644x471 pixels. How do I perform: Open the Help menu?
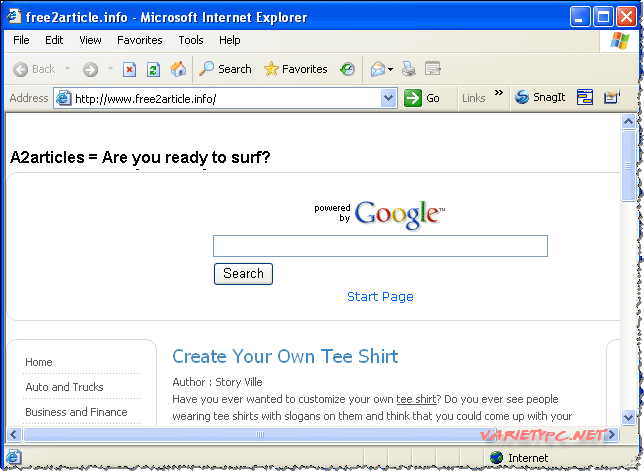point(230,40)
